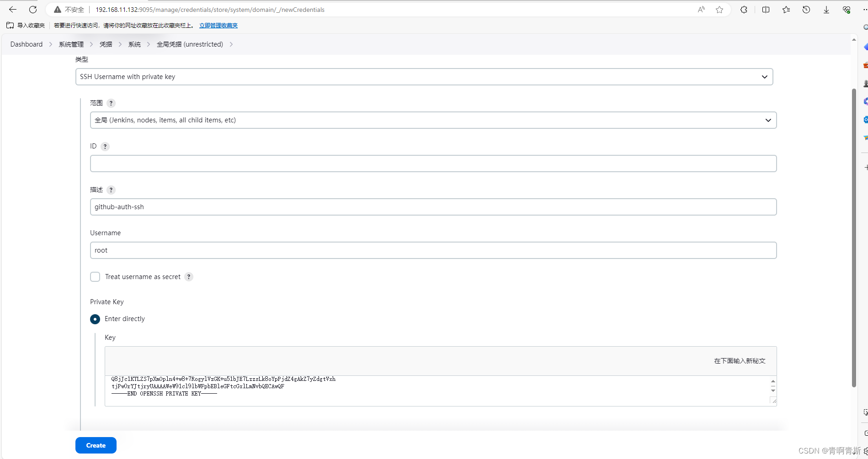Expand chevron after 凭据 breadcrumb
Screen dimensions: 868x459
(120, 44)
